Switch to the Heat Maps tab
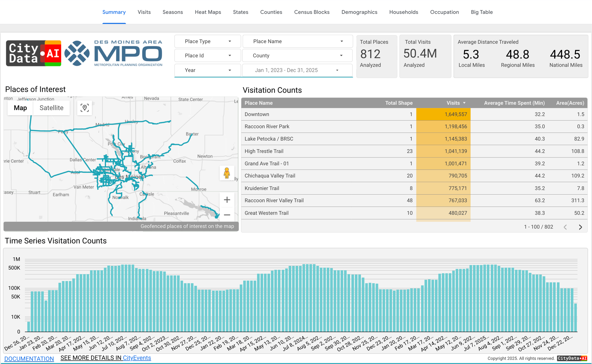This screenshot has width=592, height=364. [x=208, y=12]
